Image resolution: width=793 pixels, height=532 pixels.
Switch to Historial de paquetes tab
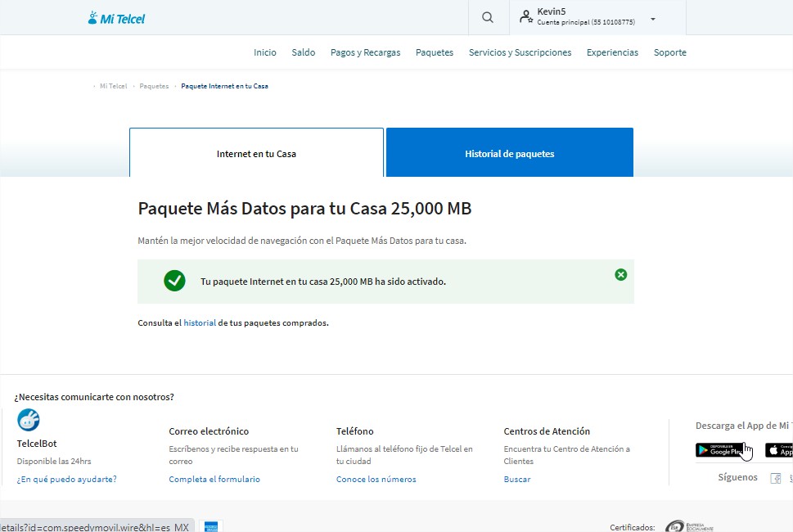[509, 153]
